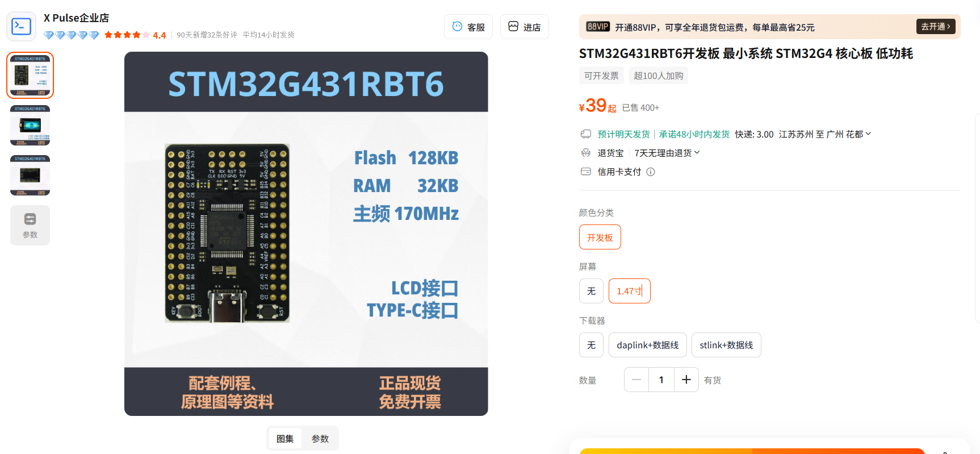This screenshot has height=454, width=980.
Task: View the second product thumbnail image
Action: pos(30,125)
